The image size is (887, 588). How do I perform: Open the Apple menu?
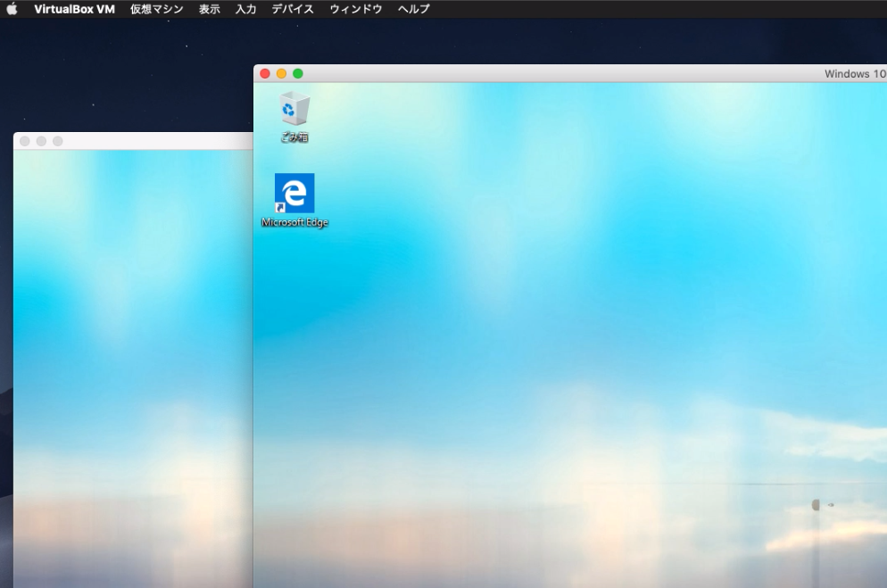pos(12,9)
